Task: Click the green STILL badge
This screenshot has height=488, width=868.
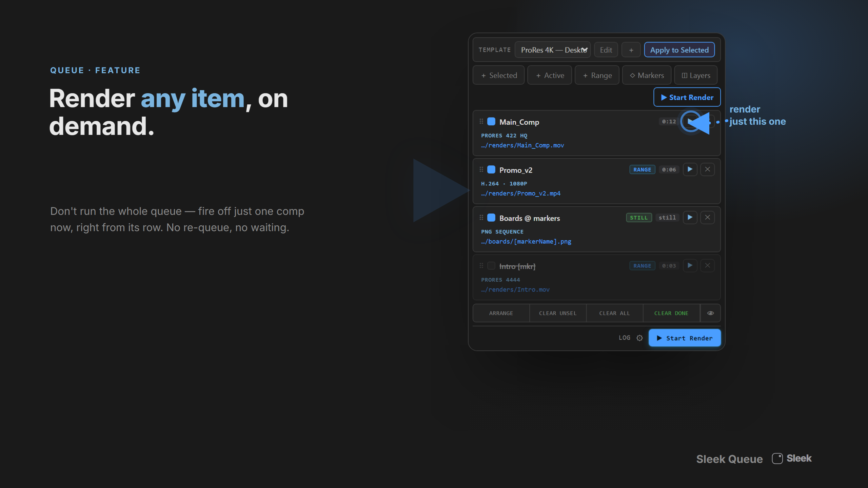Action: tap(639, 218)
